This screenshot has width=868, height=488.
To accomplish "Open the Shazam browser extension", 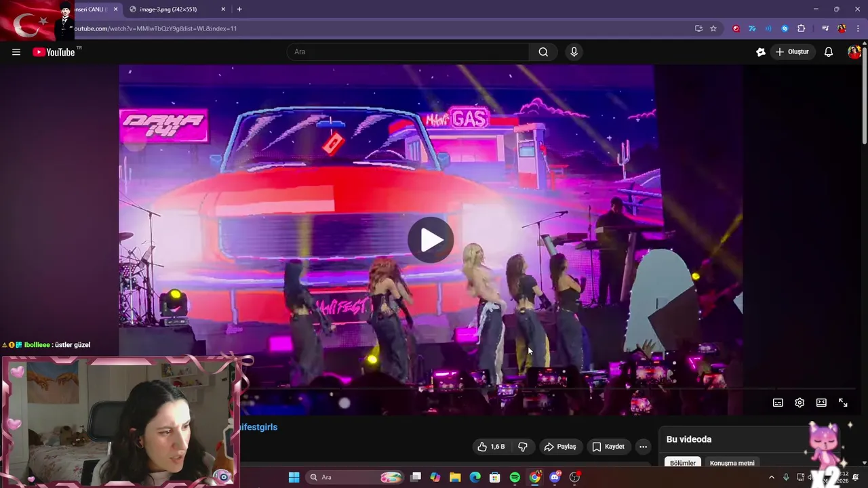I will [785, 28].
